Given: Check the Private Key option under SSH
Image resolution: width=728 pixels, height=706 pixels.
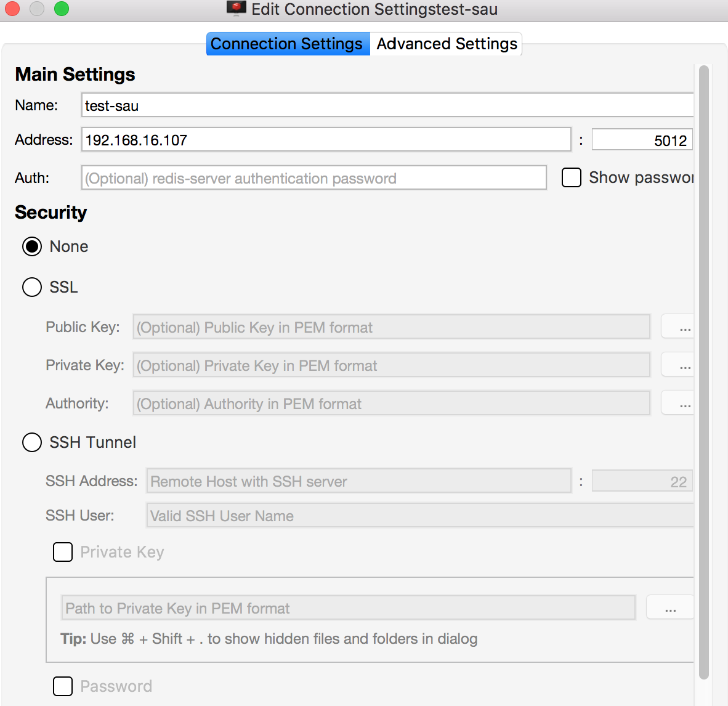Looking at the screenshot, I should (x=62, y=552).
